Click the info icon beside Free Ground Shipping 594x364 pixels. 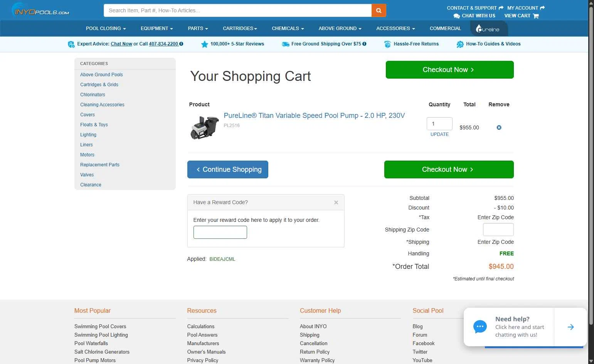point(364,44)
